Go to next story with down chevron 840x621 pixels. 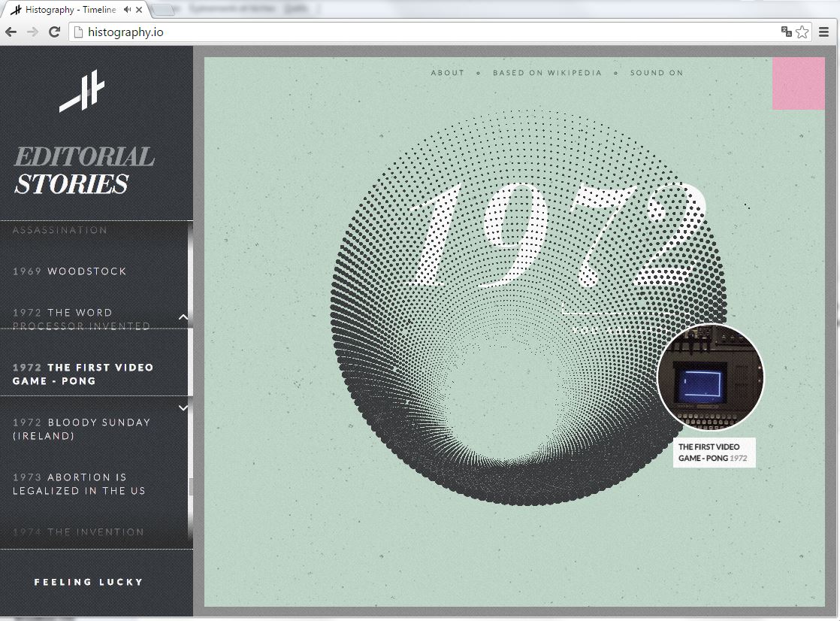point(183,407)
